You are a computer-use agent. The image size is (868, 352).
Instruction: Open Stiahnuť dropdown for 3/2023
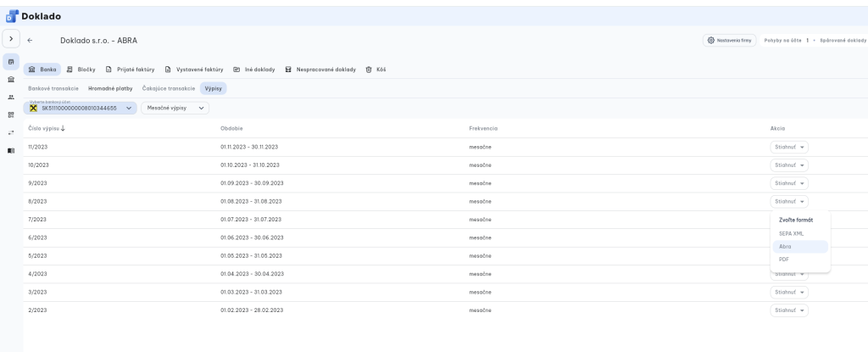(789, 292)
